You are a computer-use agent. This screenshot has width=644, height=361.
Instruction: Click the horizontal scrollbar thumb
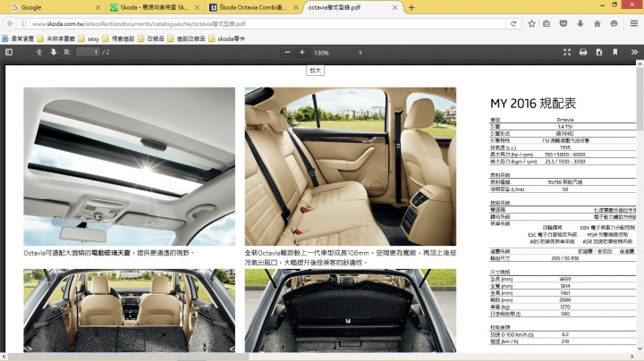click(x=126, y=357)
